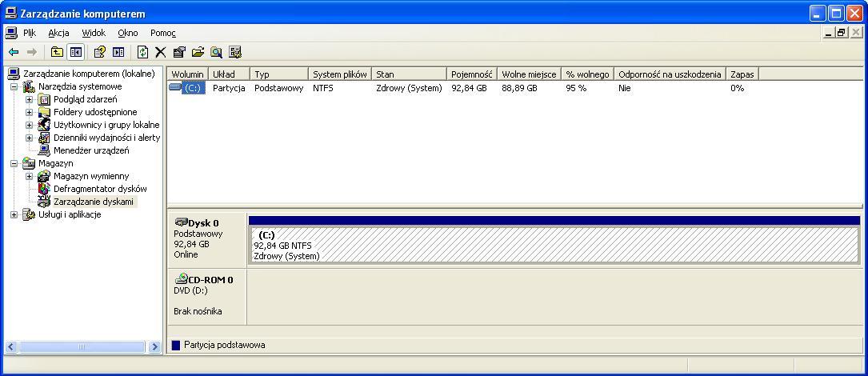Click the magnifier Explore toolbar icon

click(x=217, y=52)
